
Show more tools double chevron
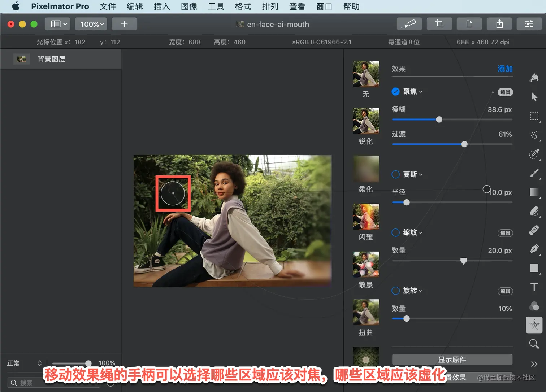[534, 364]
